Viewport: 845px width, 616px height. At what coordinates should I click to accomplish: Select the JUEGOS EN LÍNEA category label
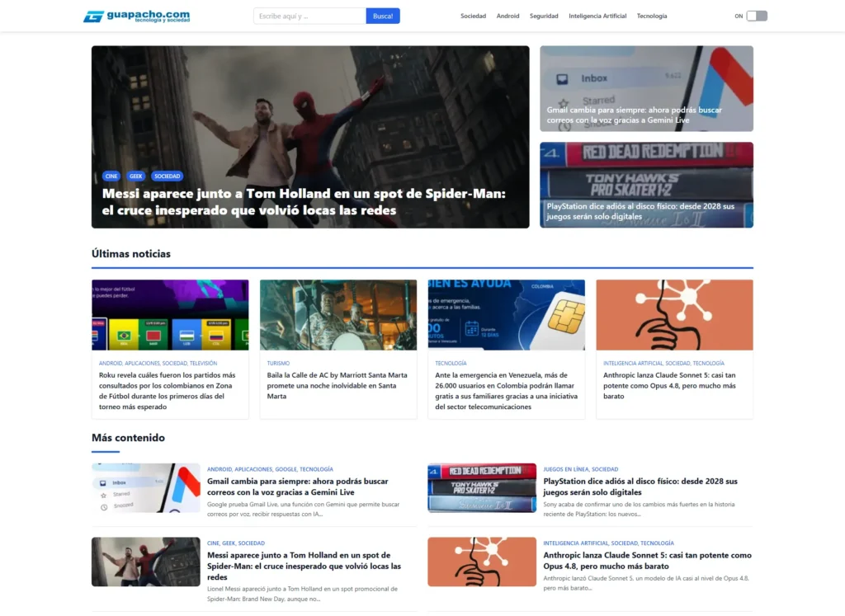565,469
